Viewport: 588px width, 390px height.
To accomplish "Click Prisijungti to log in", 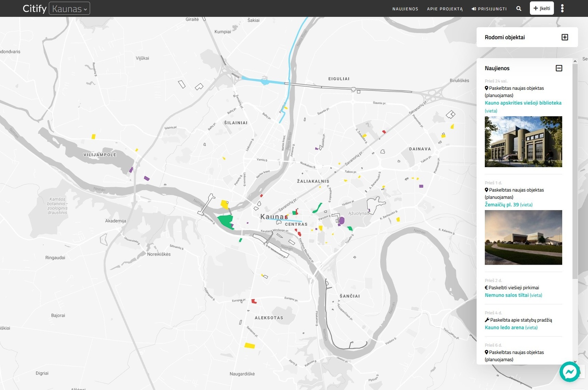I will (x=489, y=9).
